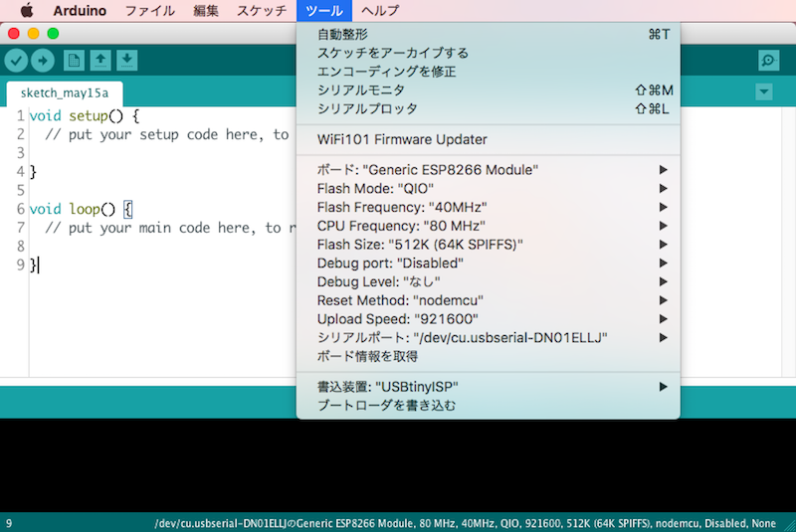Click the setup comment on line 2

click(x=166, y=135)
